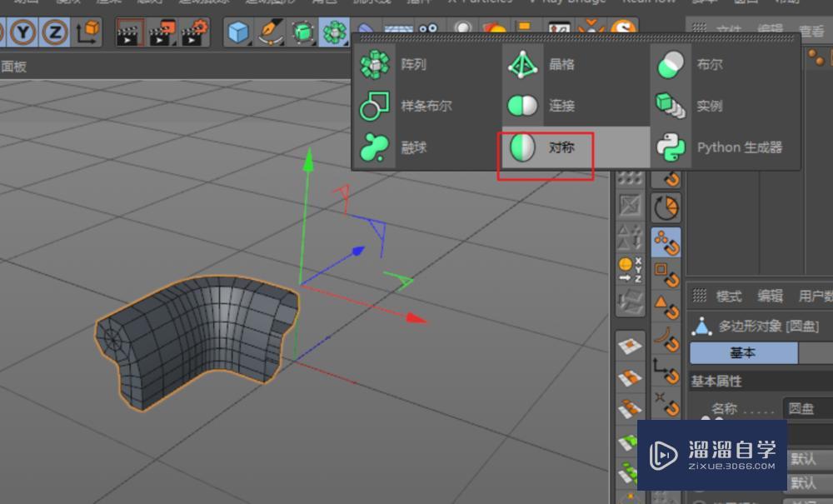
Task: Select the double orange tiles workplane icon
Action: (x=630, y=377)
